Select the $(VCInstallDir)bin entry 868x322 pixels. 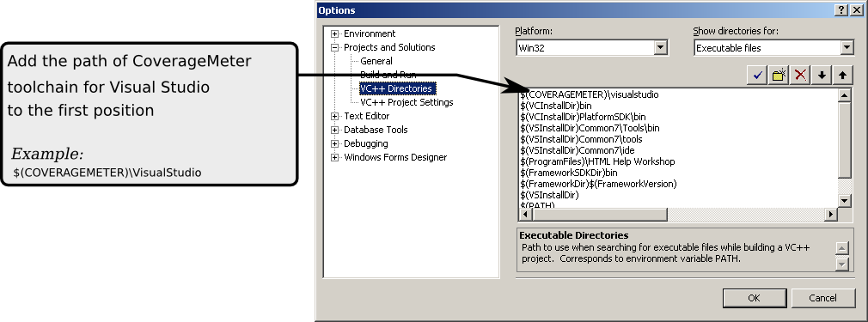coord(556,106)
